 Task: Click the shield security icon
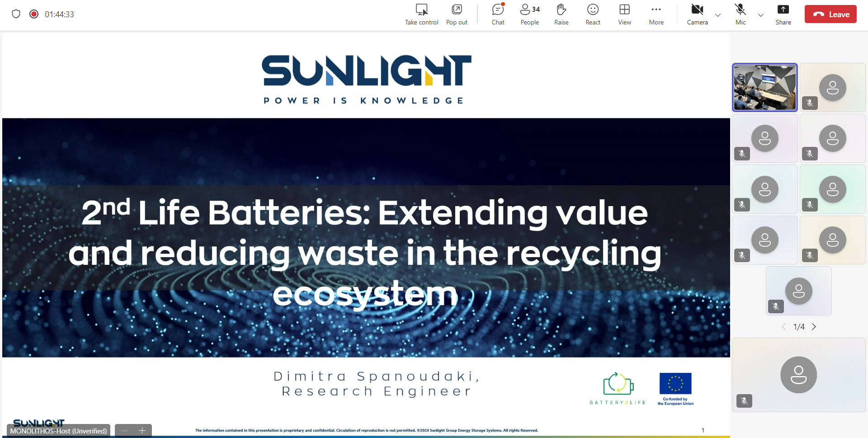[16, 14]
